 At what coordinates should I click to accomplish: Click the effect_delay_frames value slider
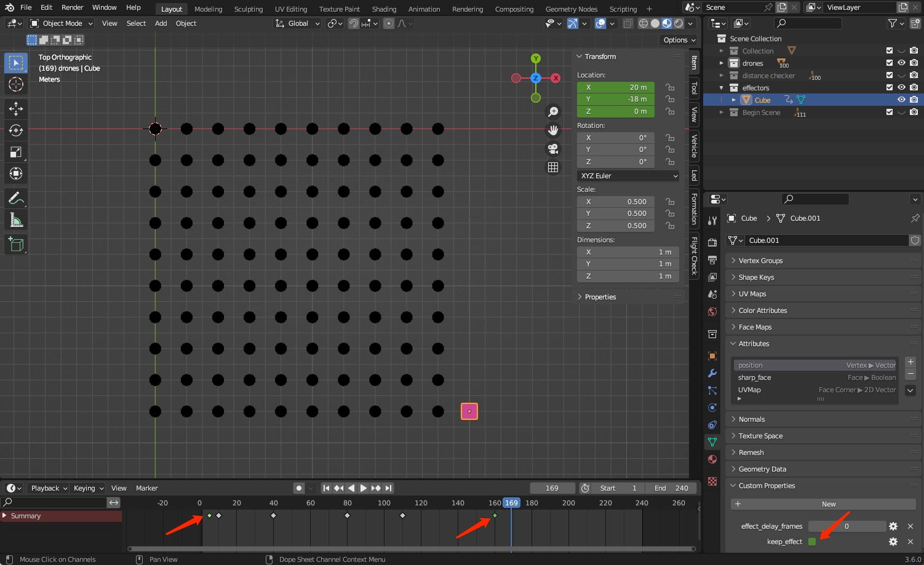tap(846, 526)
